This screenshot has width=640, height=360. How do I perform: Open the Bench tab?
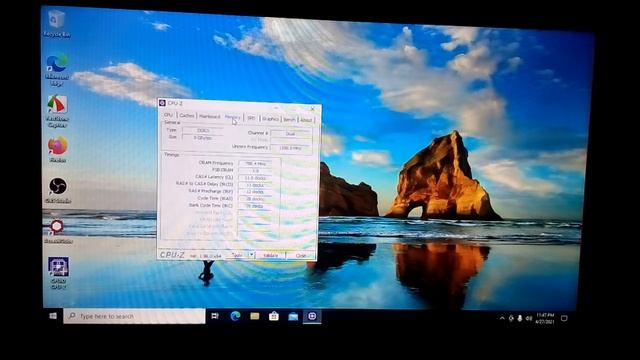(x=289, y=120)
